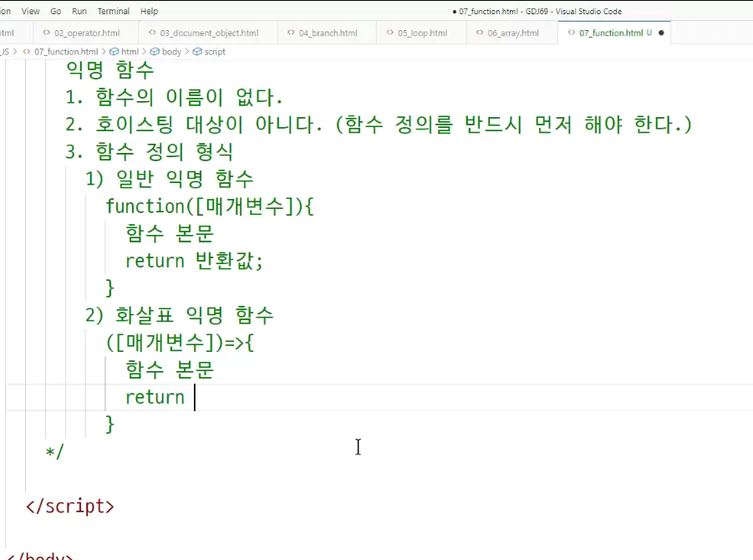Screen dimensions: 753x560
Task: Click body symbol icon in breadcrumb
Action: coord(155,51)
